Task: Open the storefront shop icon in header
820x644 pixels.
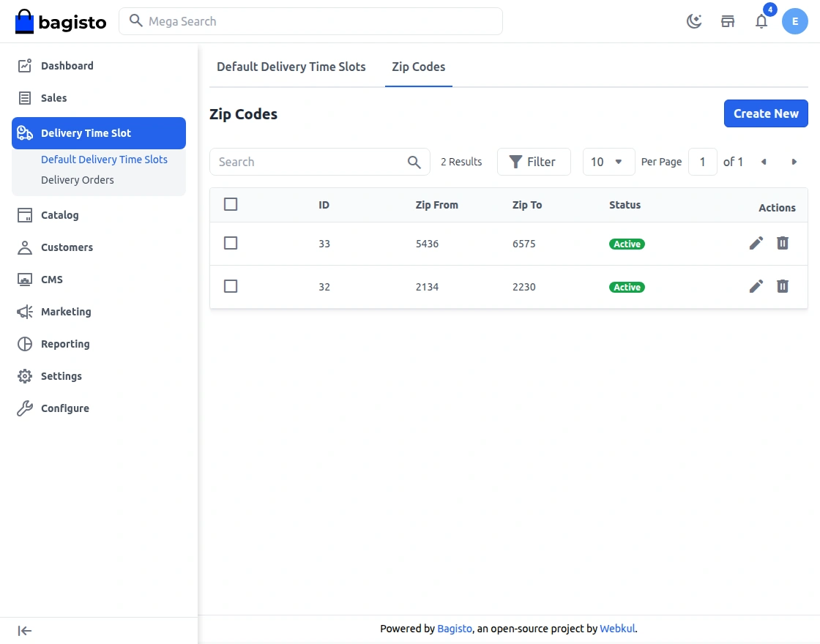Action: tap(728, 21)
